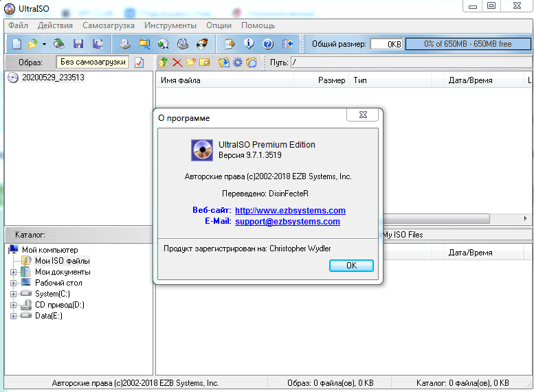534x392 pixels.
Task: Click the red X delete icon
Action: [177, 62]
